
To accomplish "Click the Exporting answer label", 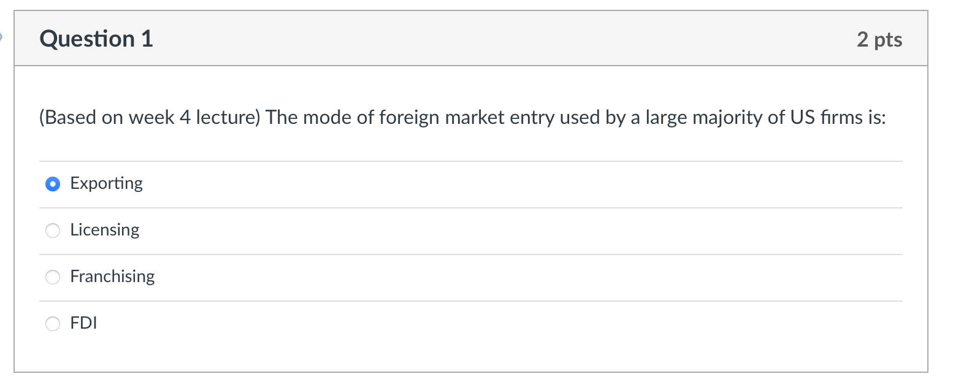I will tap(106, 183).
